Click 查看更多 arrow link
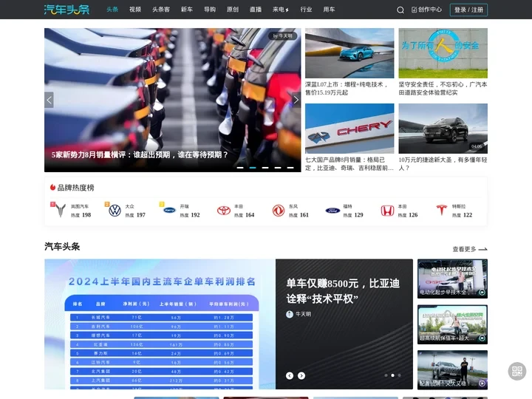 point(470,249)
